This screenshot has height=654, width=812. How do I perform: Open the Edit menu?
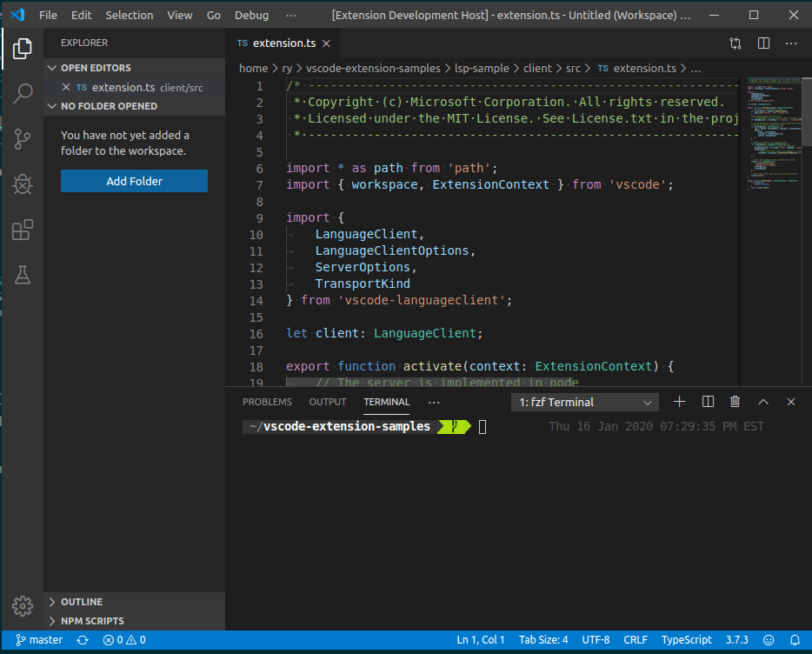pos(82,15)
